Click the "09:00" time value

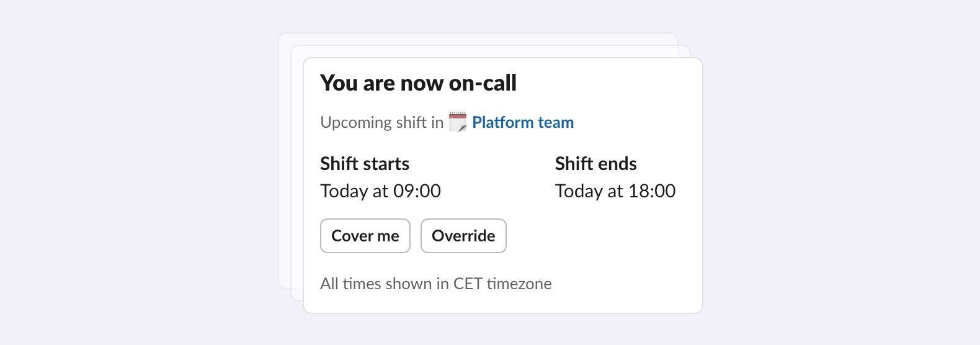pyautogui.click(x=417, y=191)
